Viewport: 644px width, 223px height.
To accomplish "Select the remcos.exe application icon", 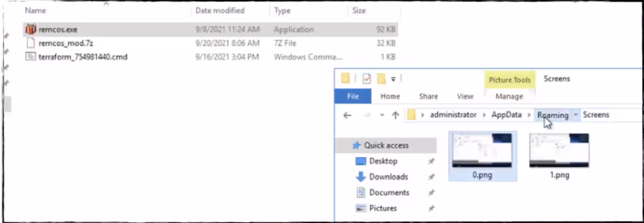I will pos(31,29).
